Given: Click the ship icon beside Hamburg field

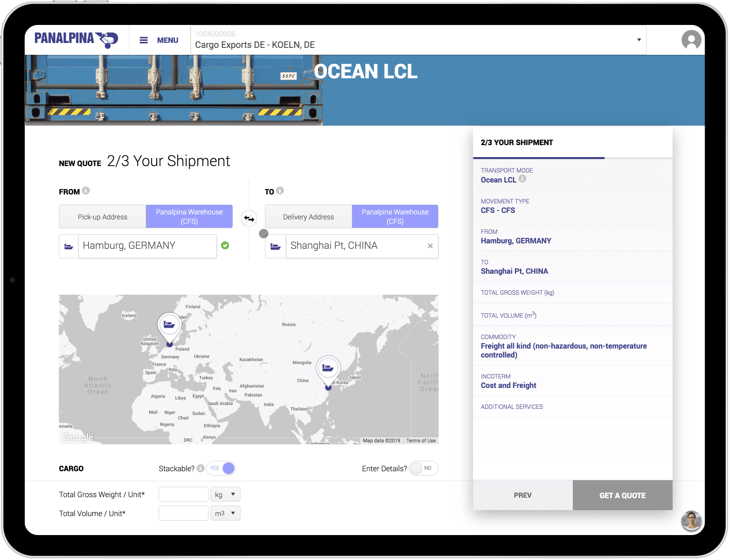Looking at the screenshot, I should tap(69, 246).
